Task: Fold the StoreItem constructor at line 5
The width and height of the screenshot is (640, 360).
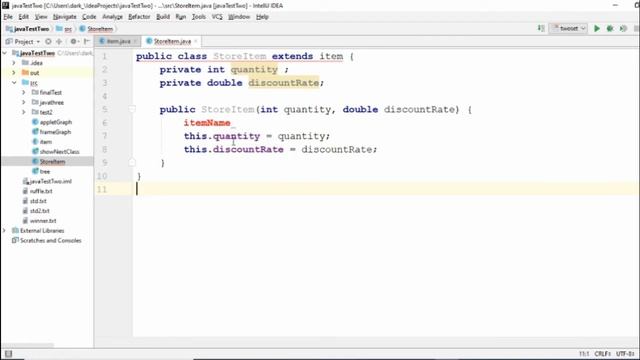Action: (132, 109)
